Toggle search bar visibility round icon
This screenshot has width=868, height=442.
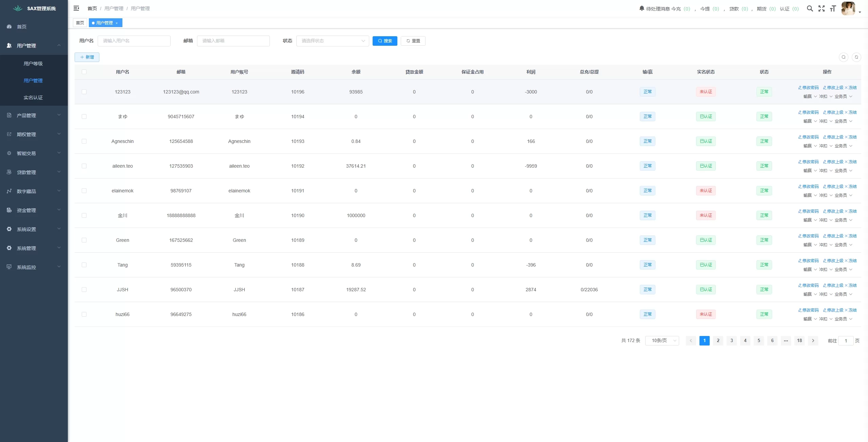(x=843, y=57)
